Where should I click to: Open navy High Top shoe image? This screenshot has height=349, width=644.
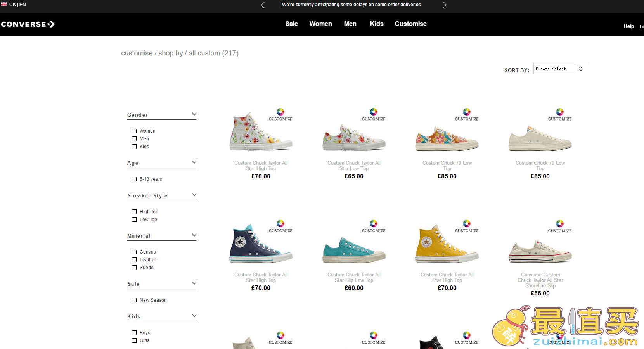click(261, 244)
